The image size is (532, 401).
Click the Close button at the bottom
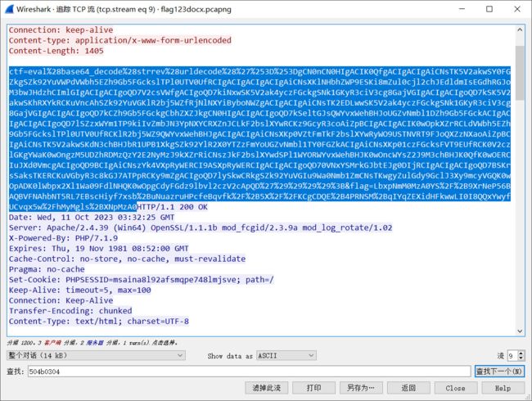pos(456,388)
